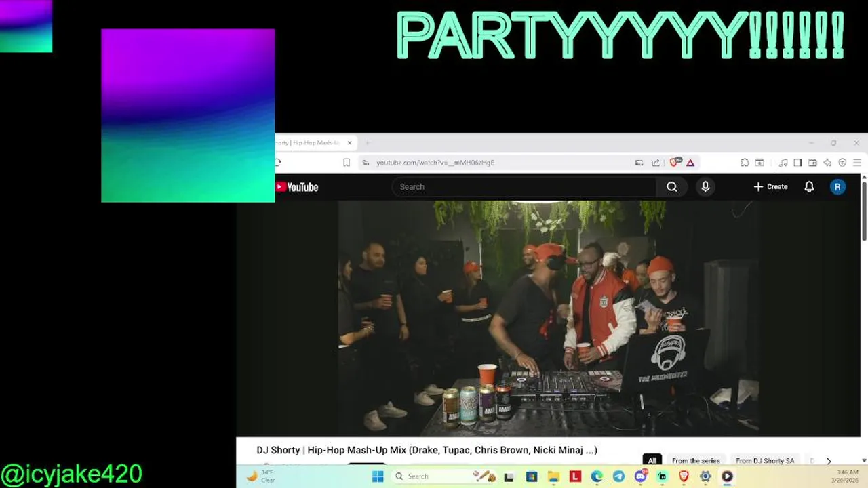The width and height of the screenshot is (868, 488).
Task: Open File Explorer from the taskbar
Action: (x=553, y=476)
